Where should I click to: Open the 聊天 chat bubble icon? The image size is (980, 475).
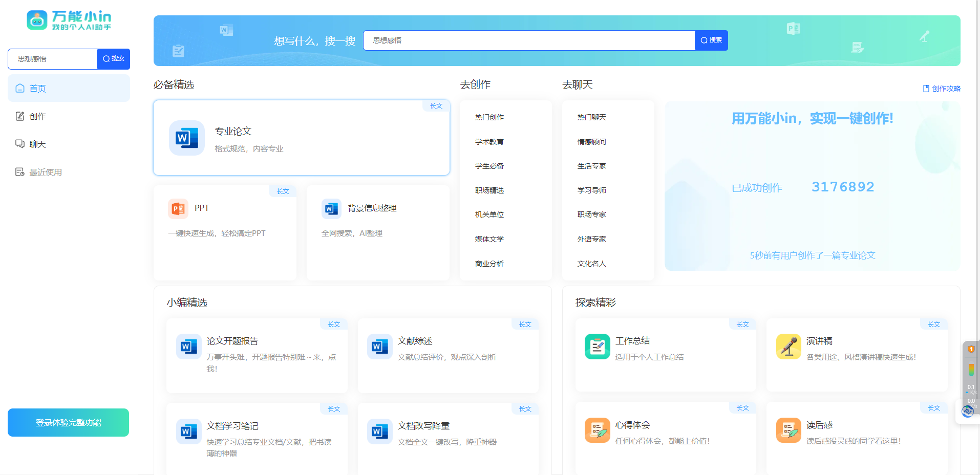19,144
